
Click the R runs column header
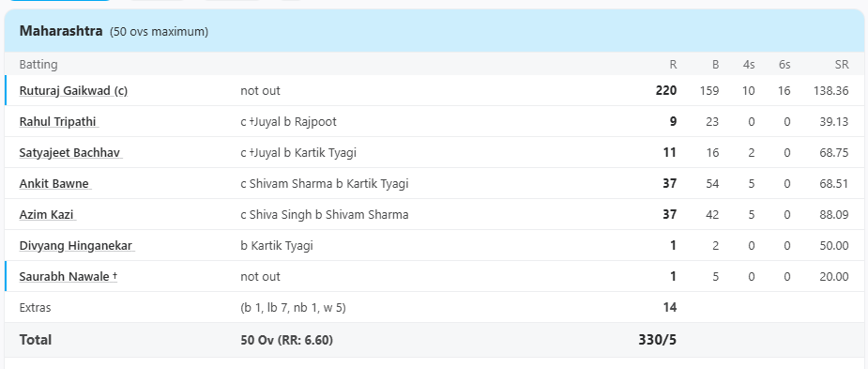coord(673,64)
